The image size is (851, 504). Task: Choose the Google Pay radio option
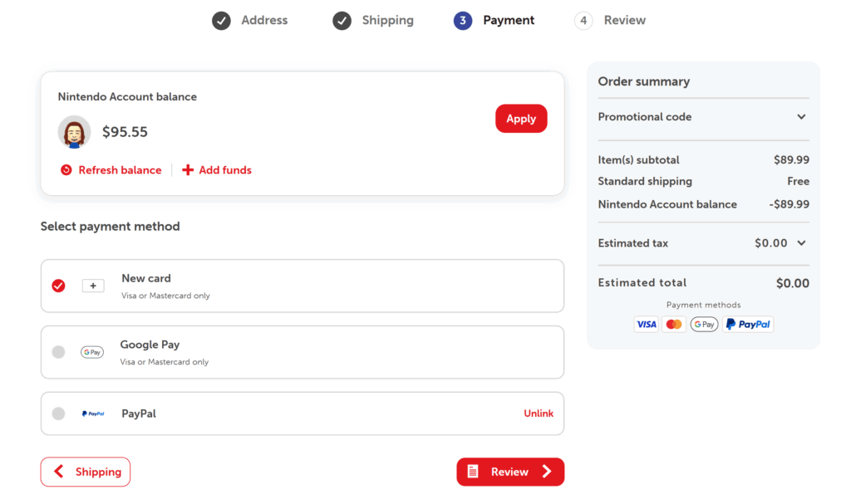pyautogui.click(x=58, y=352)
